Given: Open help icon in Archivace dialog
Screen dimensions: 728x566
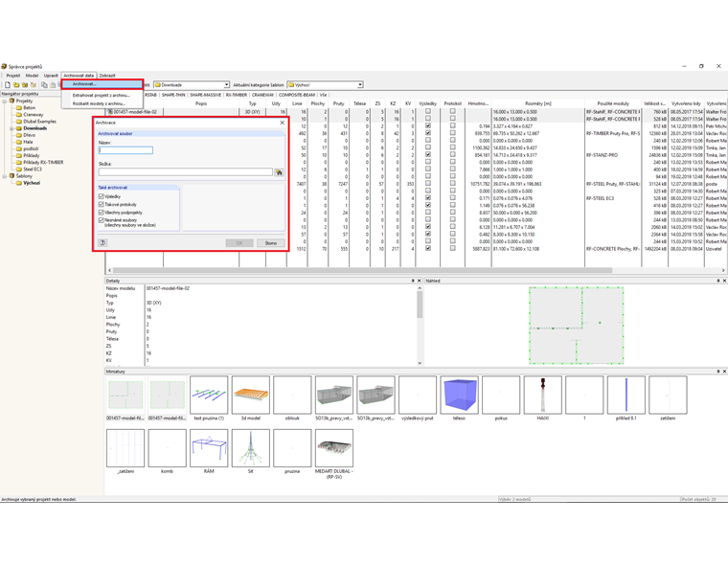Looking at the screenshot, I should pyautogui.click(x=103, y=243).
